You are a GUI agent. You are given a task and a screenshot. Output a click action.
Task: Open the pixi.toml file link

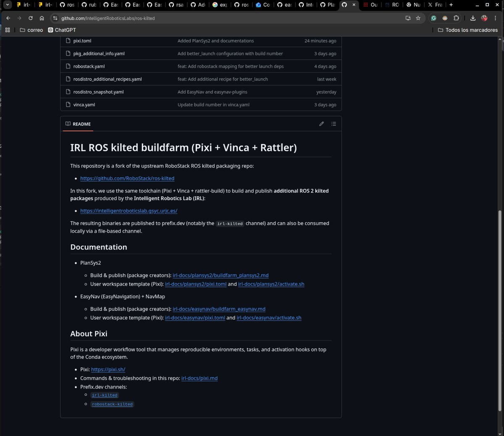[x=82, y=41]
